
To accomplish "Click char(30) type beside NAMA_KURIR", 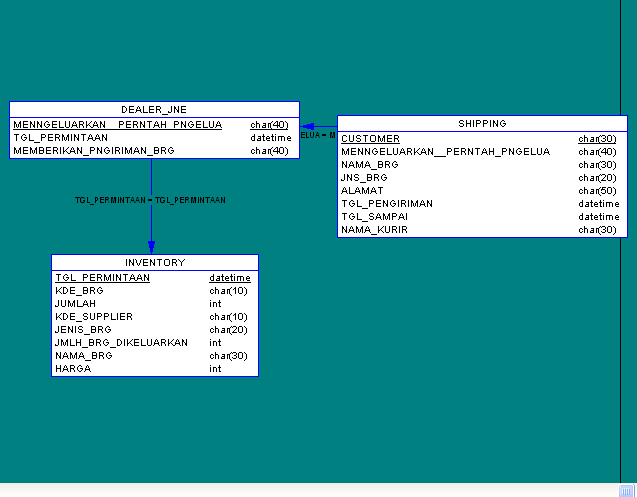I will coord(597,230).
